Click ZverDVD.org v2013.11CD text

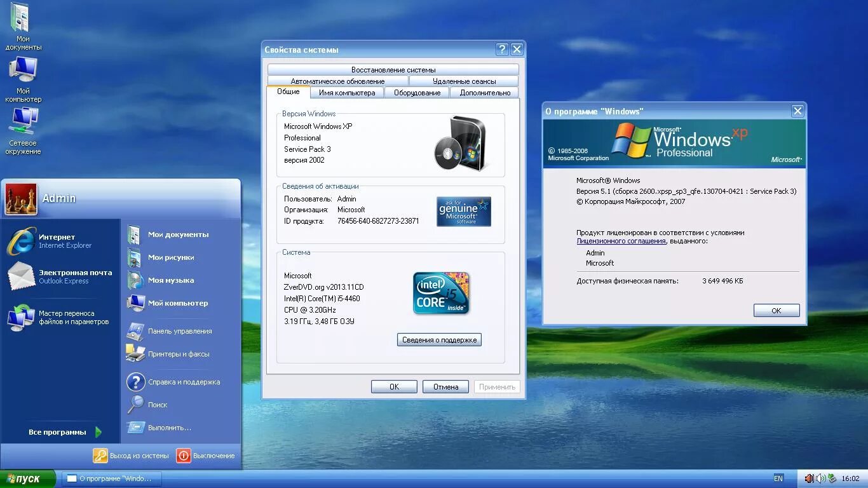(x=324, y=287)
